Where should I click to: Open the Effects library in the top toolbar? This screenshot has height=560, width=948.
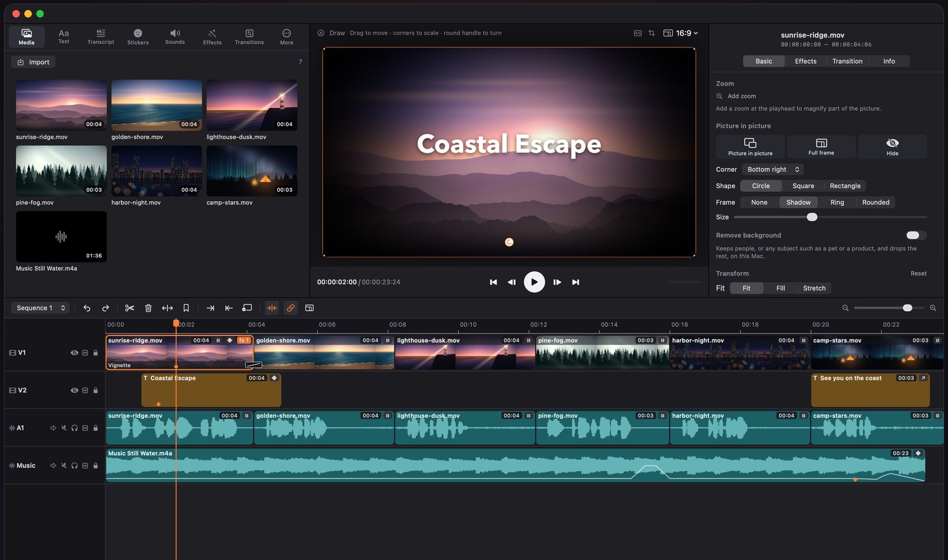point(212,37)
